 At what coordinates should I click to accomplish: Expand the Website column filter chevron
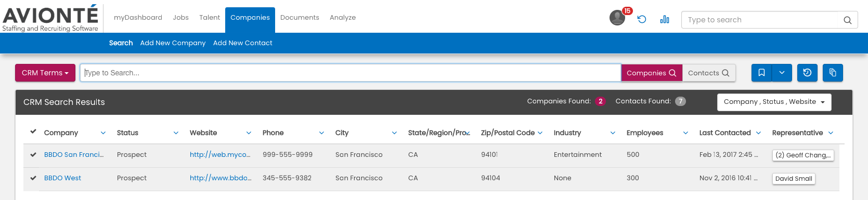pos(249,133)
